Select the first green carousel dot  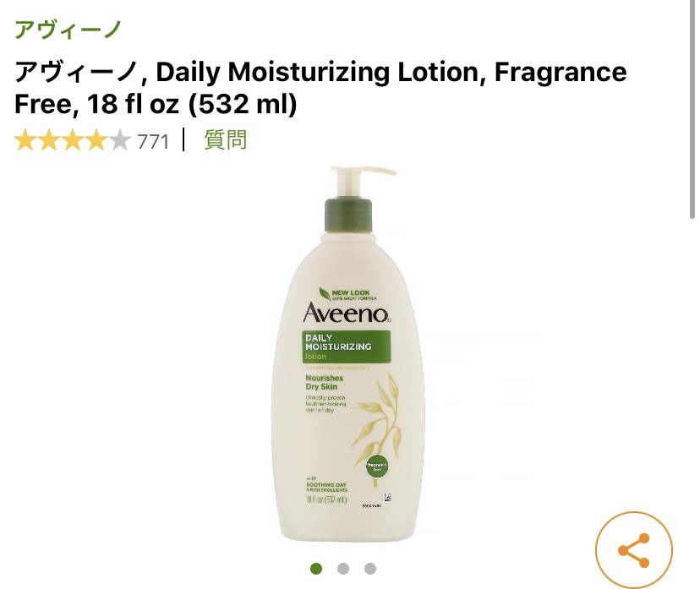(316, 569)
